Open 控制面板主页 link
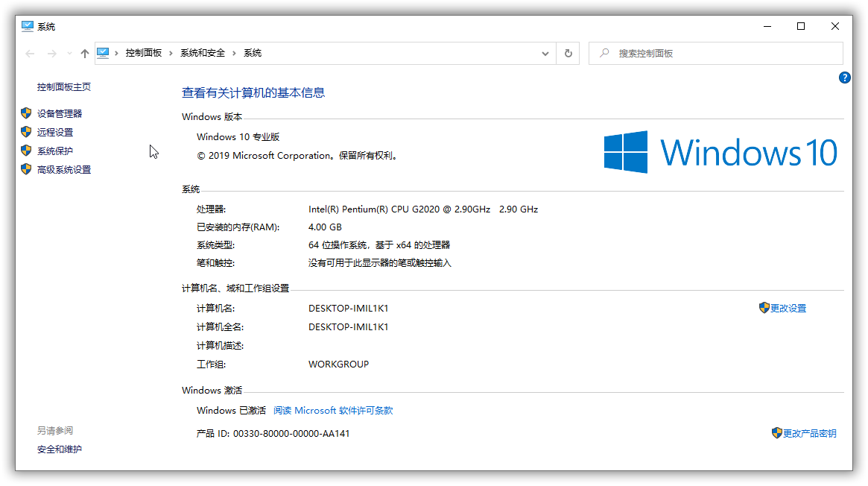The image size is (868, 486). point(64,87)
